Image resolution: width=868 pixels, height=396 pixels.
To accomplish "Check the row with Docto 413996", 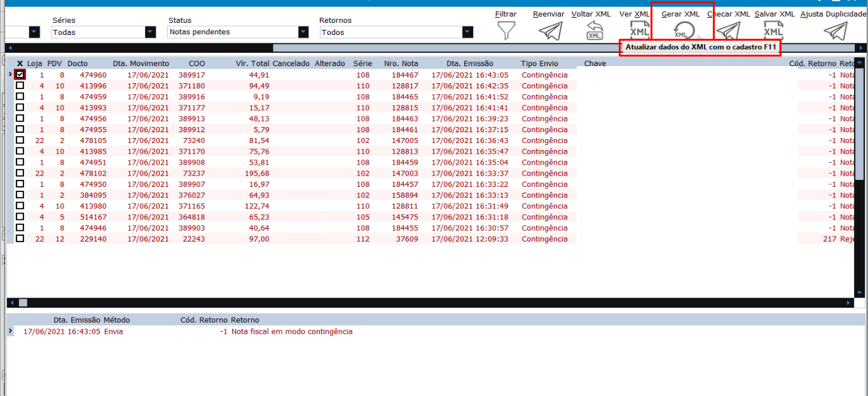I will pos(20,86).
